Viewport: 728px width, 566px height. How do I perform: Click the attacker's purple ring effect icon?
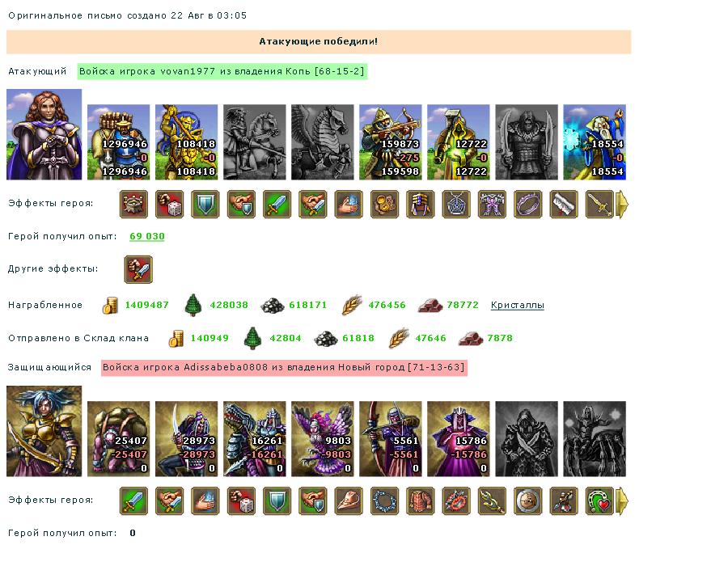click(x=528, y=204)
